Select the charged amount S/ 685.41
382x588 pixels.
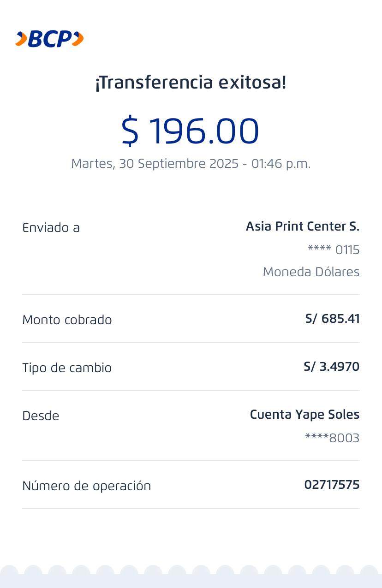[x=332, y=319]
